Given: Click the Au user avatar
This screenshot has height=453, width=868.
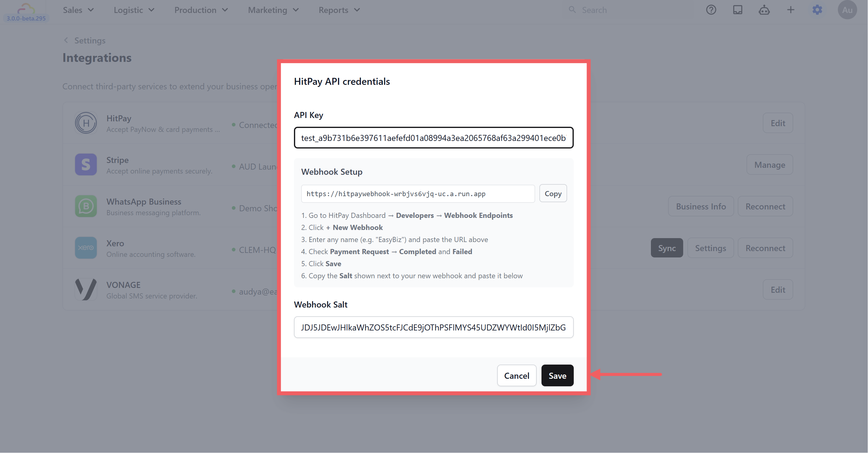Looking at the screenshot, I should [x=847, y=10].
